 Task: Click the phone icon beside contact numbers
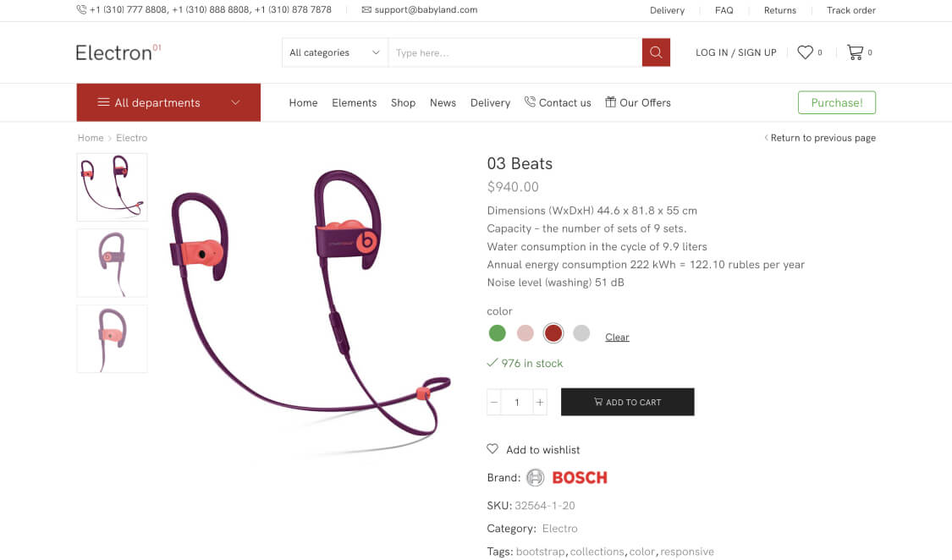(x=81, y=9)
